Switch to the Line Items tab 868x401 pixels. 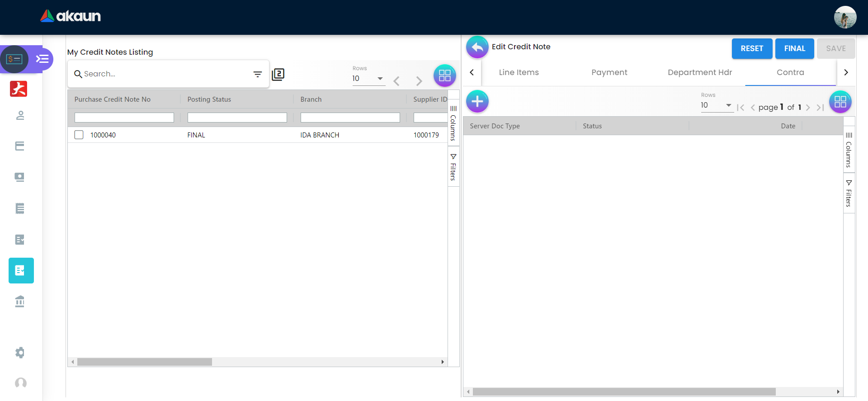(x=519, y=72)
